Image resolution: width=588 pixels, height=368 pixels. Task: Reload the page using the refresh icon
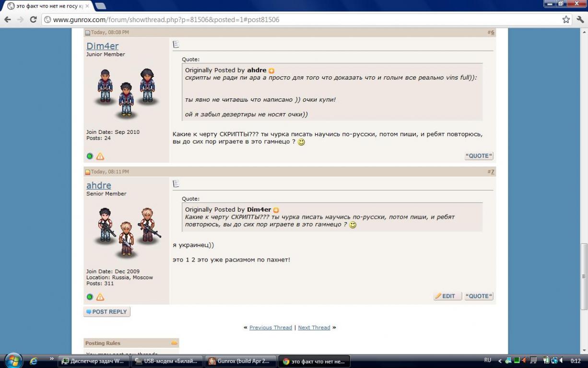click(33, 20)
